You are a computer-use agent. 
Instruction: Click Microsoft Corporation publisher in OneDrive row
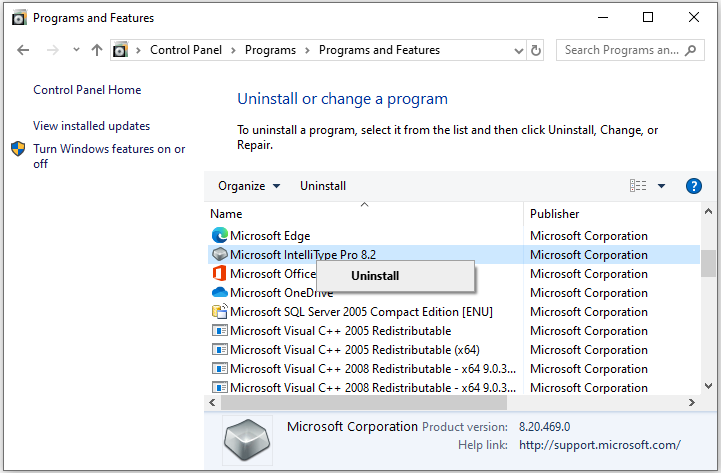(589, 293)
